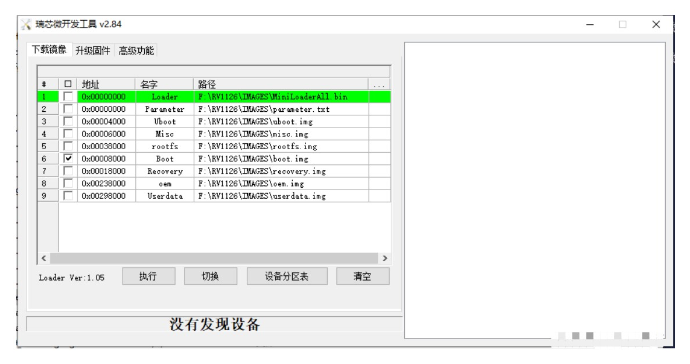690x364 pixels.
Task: Open the 高级功能 tab
Action: point(136,50)
